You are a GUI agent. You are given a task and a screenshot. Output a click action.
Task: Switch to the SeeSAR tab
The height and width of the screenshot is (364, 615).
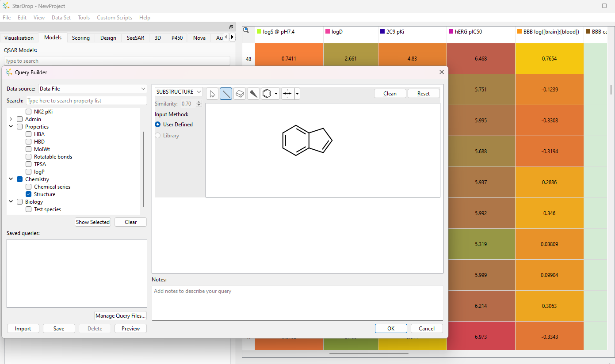pyautogui.click(x=135, y=38)
